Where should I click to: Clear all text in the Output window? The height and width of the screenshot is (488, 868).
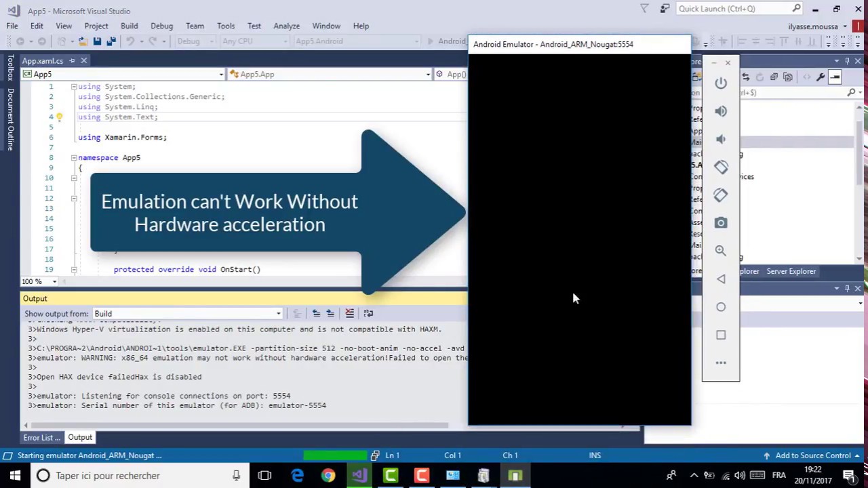349,313
